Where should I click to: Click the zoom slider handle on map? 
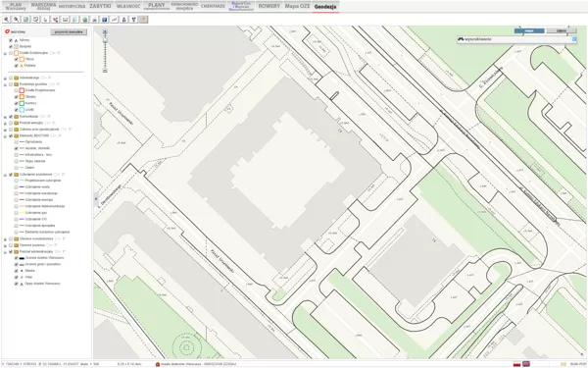tap(105, 40)
